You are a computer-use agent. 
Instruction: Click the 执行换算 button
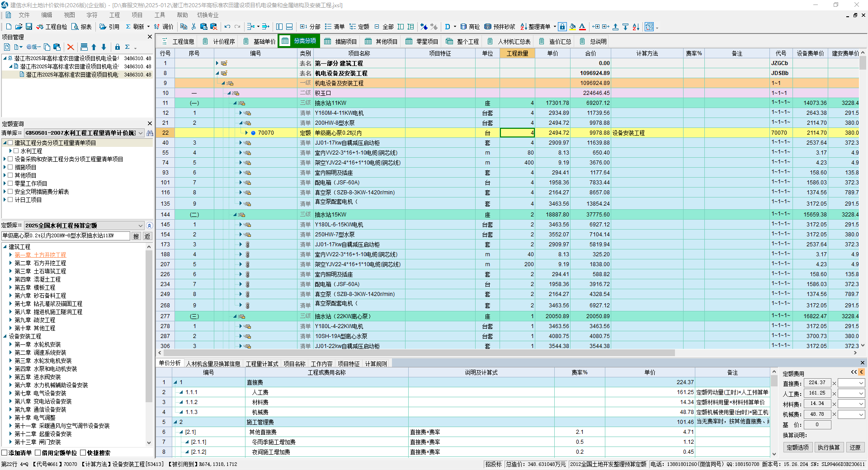[829, 447]
